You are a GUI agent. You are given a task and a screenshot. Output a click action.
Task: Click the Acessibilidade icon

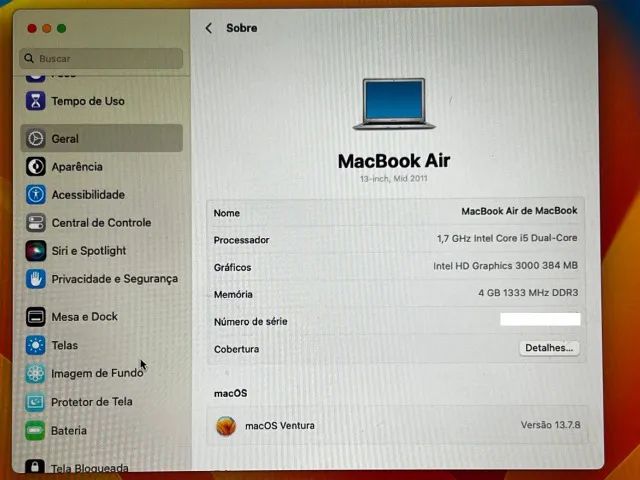pos(36,195)
